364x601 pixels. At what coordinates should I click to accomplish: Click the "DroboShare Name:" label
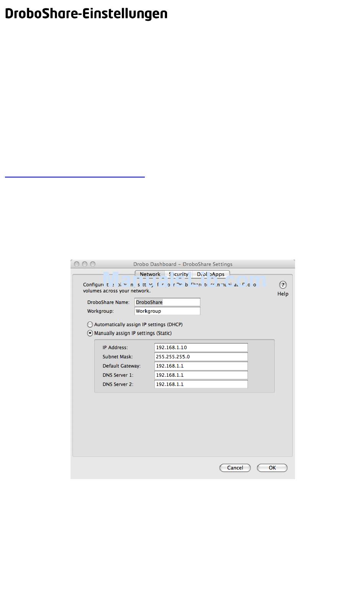click(x=108, y=302)
